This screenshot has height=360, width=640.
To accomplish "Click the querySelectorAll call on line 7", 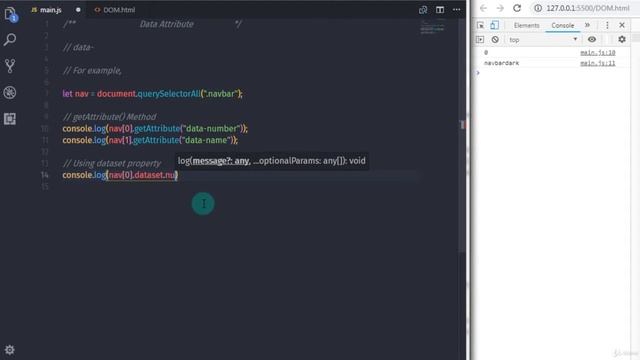I will tap(169, 94).
